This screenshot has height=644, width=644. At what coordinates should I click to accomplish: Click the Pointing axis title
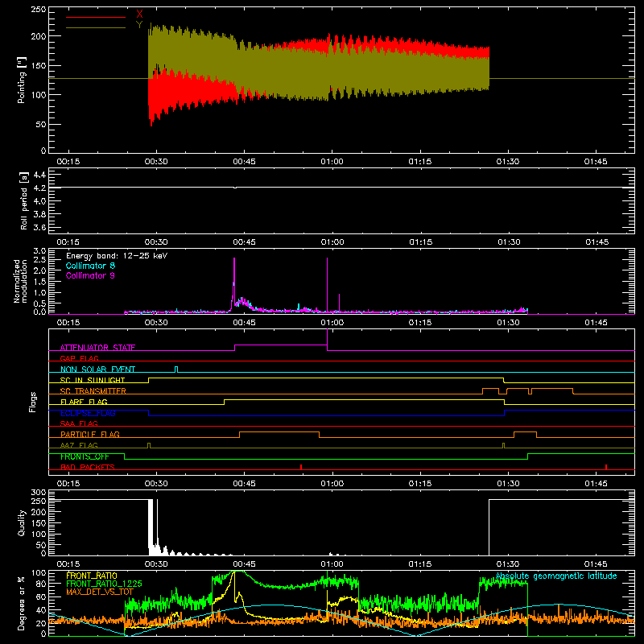tap(22, 80)
